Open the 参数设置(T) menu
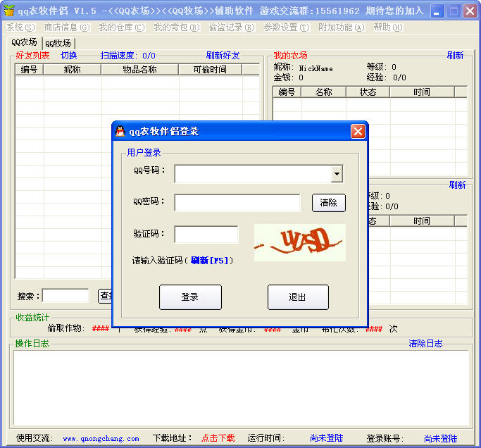Screen dimensions: 481x448 click(287, 27)
